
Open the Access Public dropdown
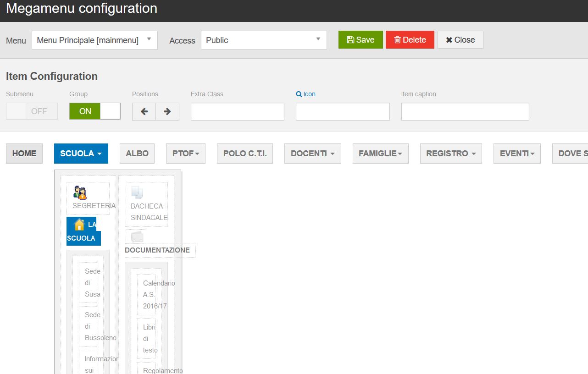pos(264,40)
